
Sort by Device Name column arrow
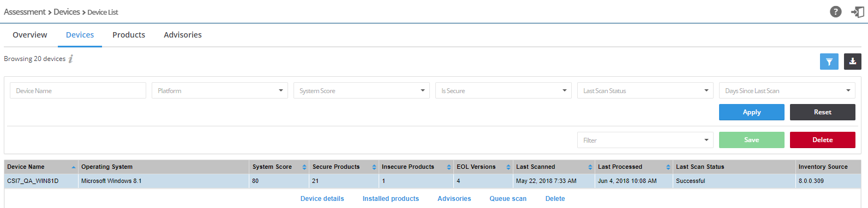tap(74, 167)
